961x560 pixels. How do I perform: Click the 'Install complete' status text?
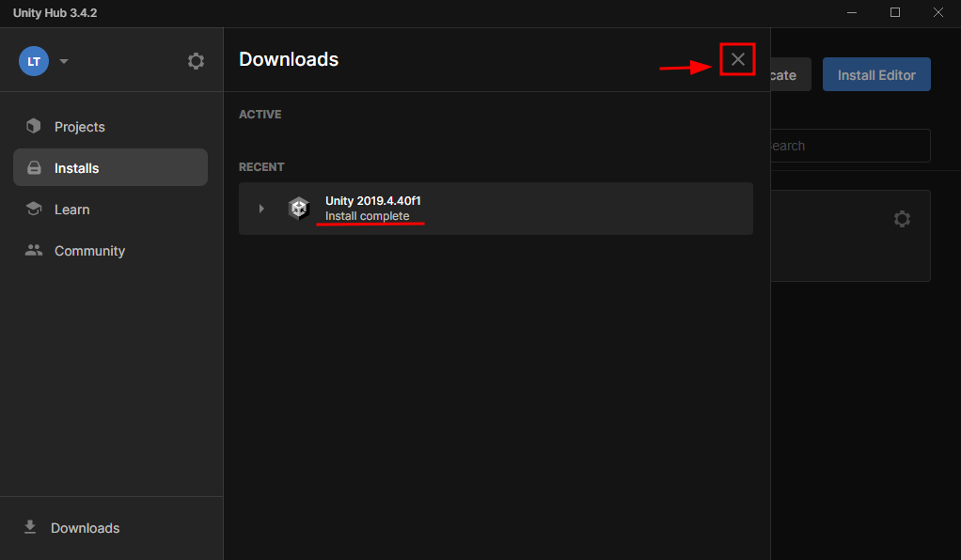(x=367, y=216)
